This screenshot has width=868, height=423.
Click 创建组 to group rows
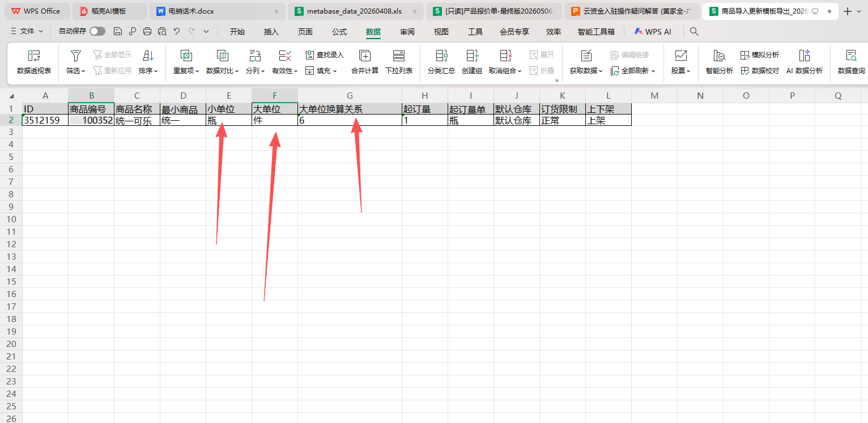(x=472, y=62)
